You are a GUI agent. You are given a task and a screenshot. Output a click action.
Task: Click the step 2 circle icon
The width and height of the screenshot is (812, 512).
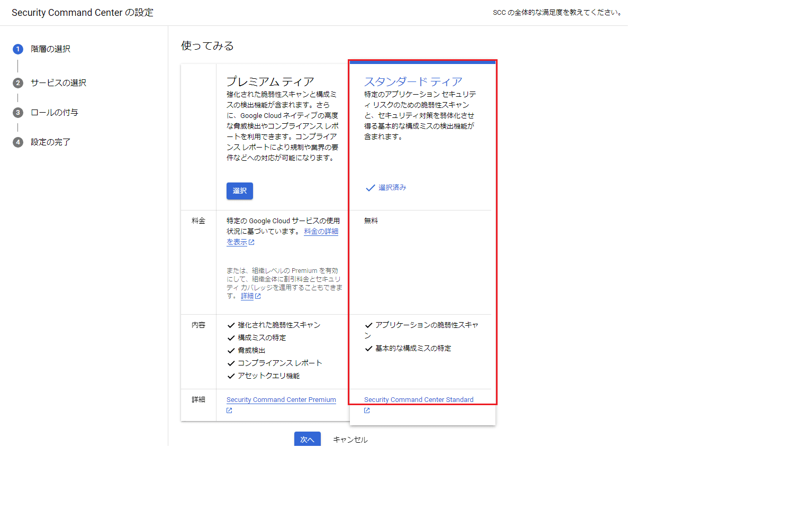tap(18, 83)
